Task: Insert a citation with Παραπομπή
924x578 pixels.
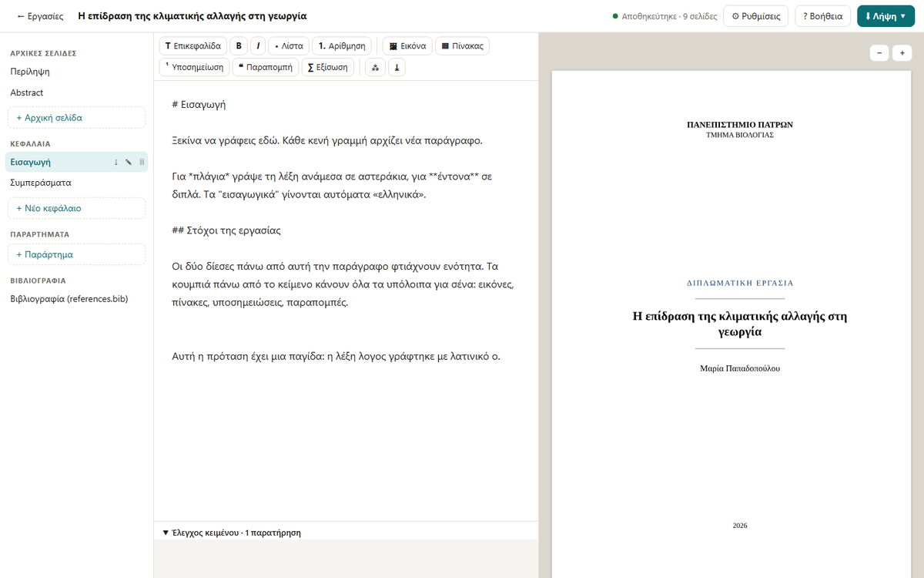Action: click(266, 67)
